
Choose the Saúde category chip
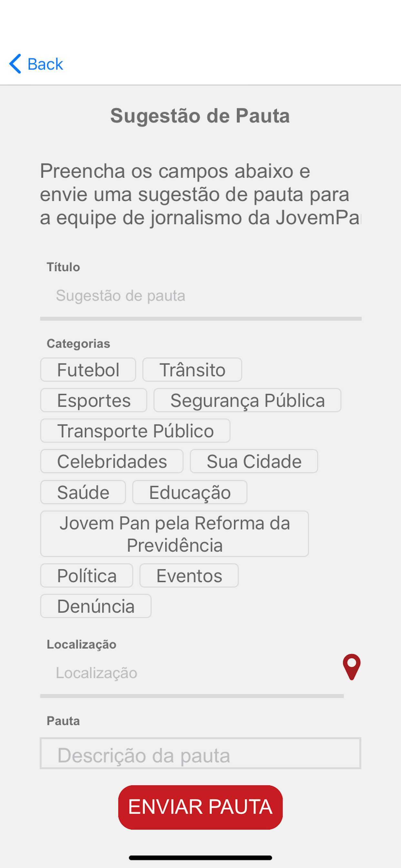83,492
